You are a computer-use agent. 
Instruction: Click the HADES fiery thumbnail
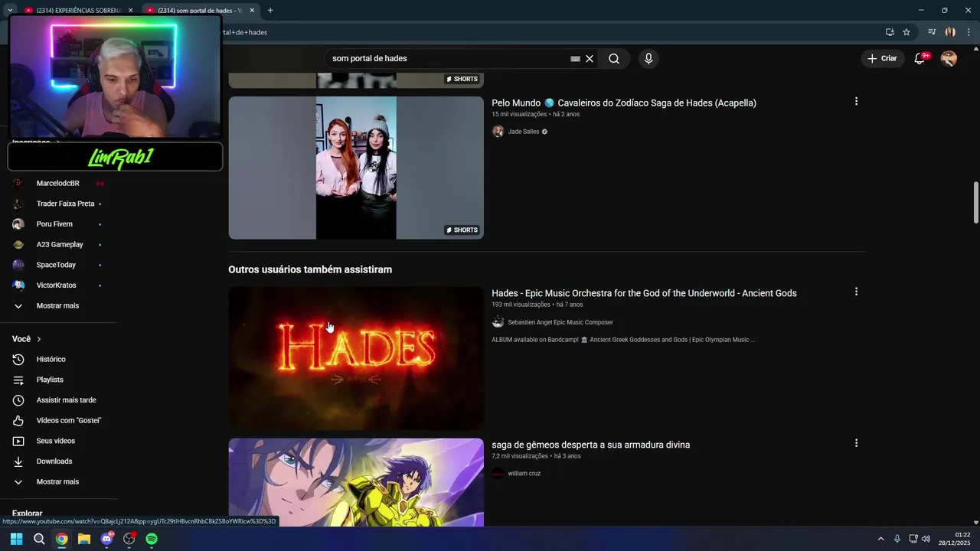(x=356, y=358)
